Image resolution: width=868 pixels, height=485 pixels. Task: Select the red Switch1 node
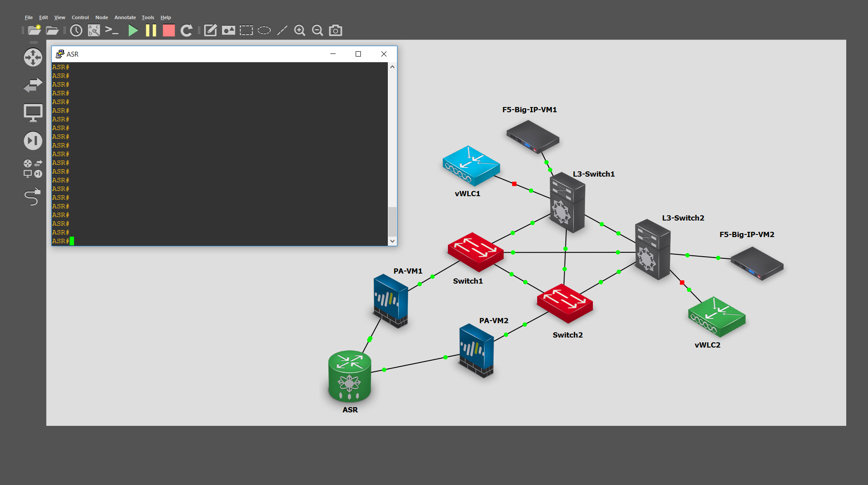tap(475, 252)
